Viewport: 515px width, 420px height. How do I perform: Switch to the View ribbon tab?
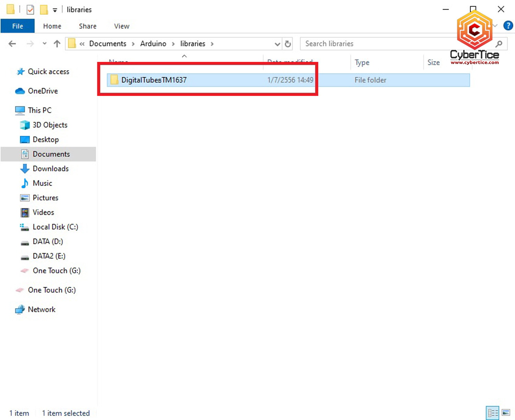click(x=122, y=26)
